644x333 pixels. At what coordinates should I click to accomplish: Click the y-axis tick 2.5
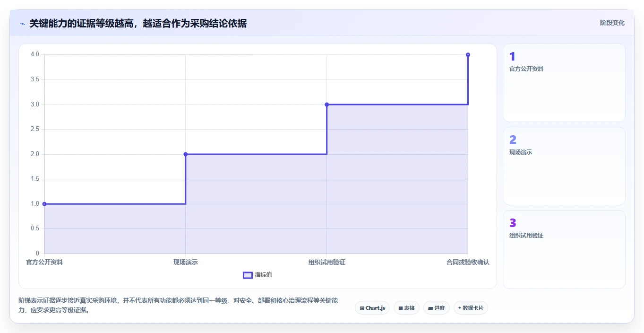[35, 129]
